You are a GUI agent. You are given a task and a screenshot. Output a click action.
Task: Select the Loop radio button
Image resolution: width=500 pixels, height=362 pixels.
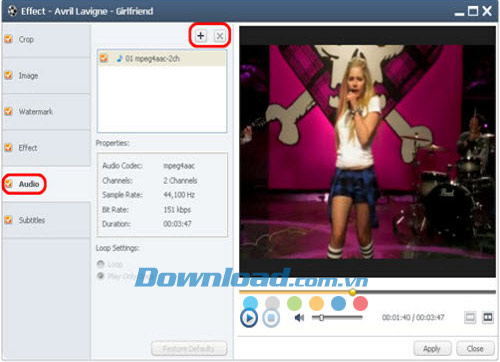coord(100,264)
